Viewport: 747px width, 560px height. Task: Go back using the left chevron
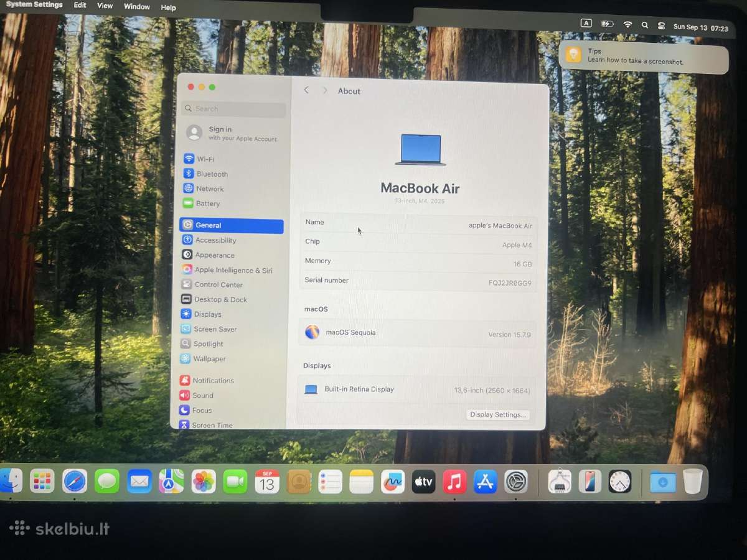(x=306, y=90)
